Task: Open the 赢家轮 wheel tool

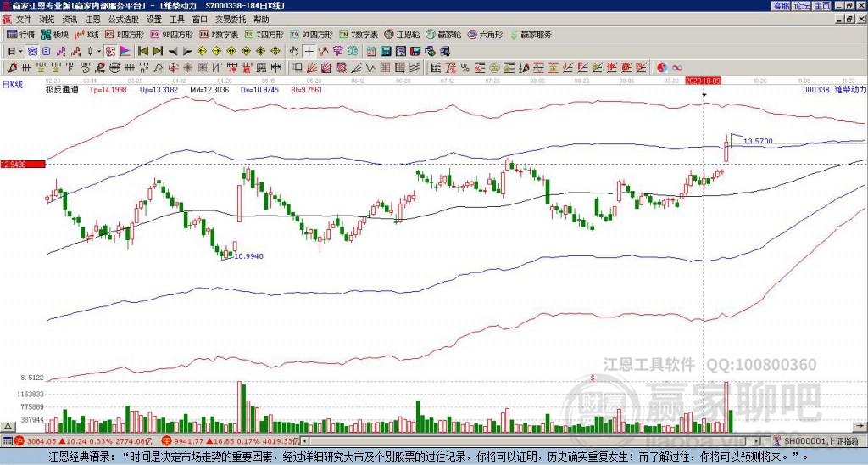Action: tap(442, 34)
